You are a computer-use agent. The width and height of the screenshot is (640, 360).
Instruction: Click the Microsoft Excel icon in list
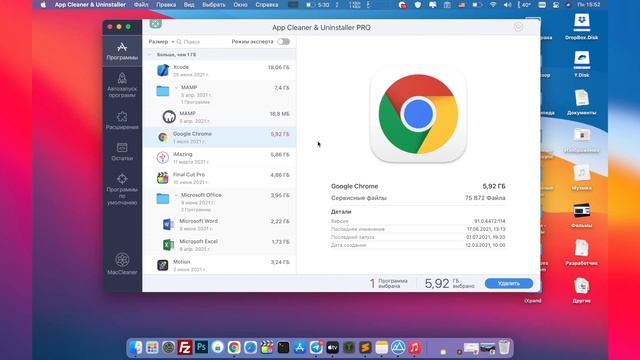point(168,245)
